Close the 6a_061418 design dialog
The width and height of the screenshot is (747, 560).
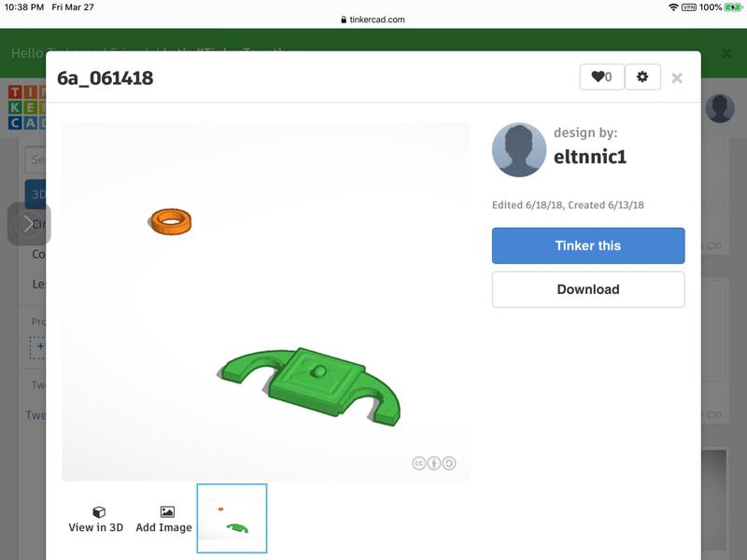pyautogui.click(x=676, y=78)
